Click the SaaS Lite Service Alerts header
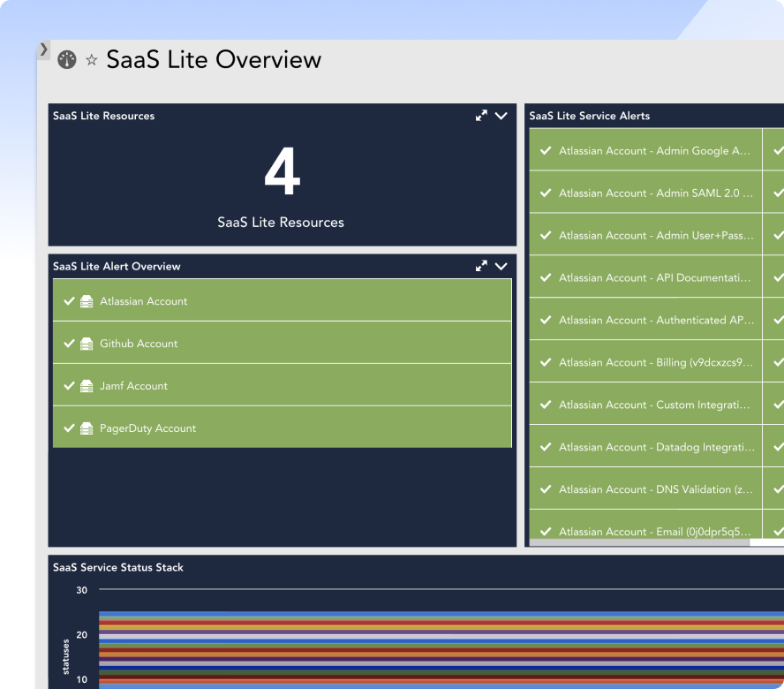 click(x=590, y=116)
